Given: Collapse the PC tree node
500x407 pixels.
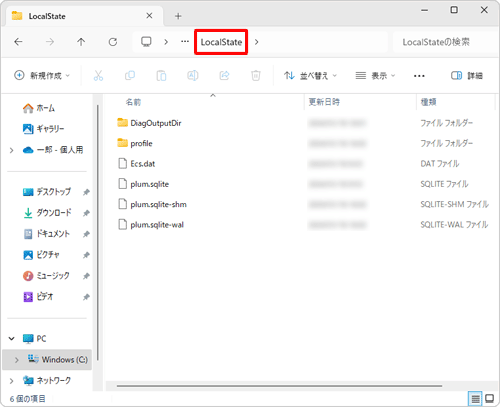Looking at the screenshot, I should [12, 339].
